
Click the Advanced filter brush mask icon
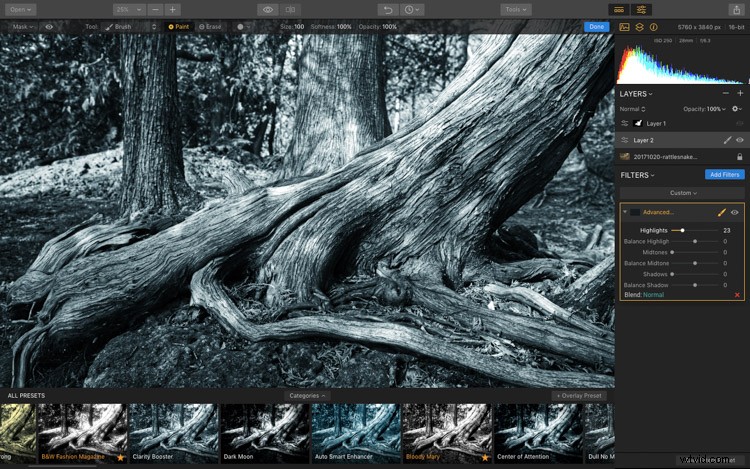[x=722, y=212]
